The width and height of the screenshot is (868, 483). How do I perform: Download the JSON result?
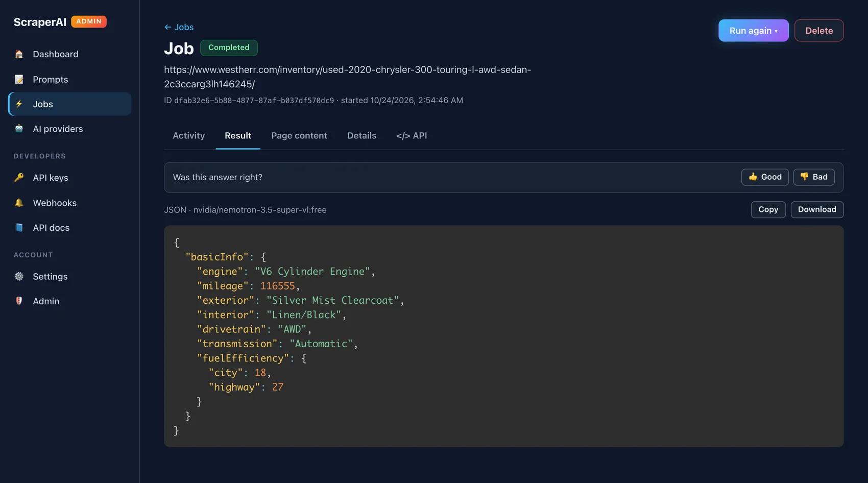(817, 210)
